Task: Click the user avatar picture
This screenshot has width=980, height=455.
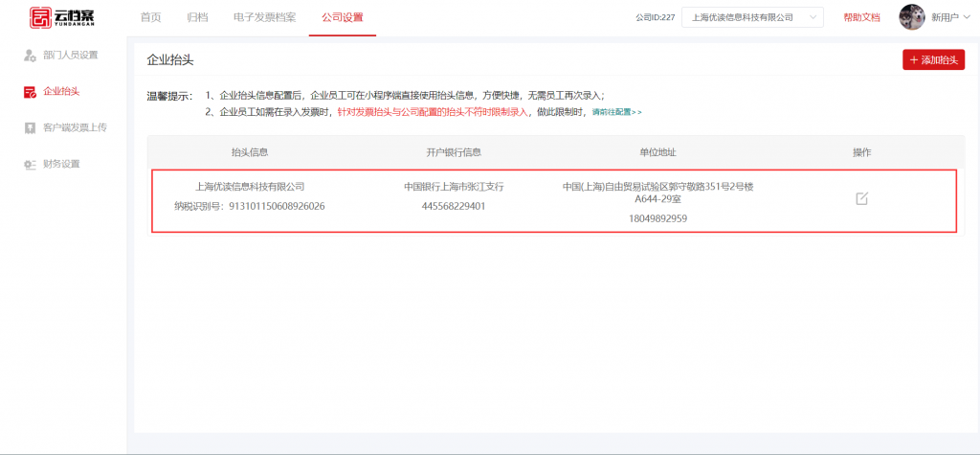Action: [912, 17]
